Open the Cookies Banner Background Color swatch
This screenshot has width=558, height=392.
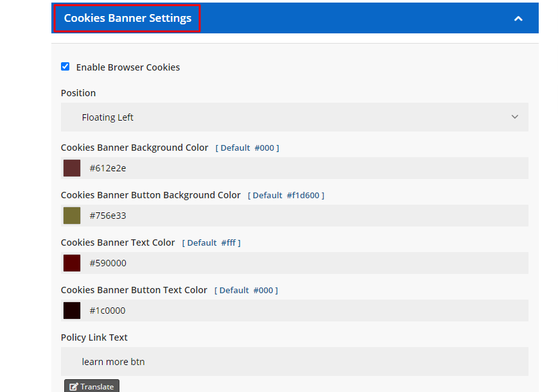pos(72,168)
